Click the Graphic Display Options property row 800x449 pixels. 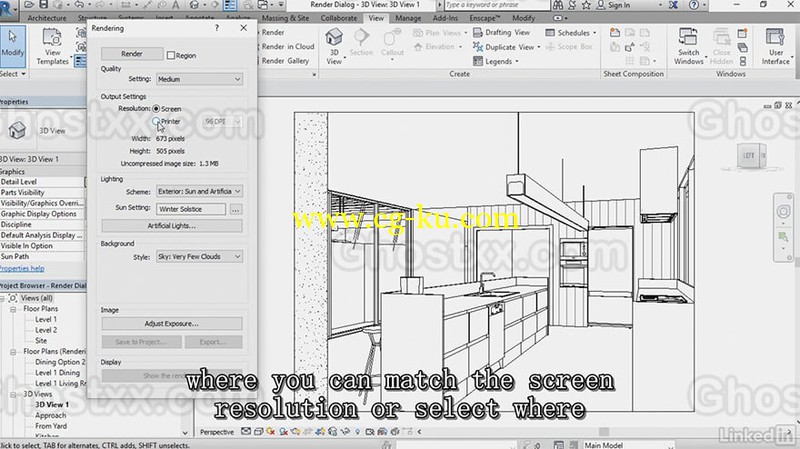tap(42, 214)
